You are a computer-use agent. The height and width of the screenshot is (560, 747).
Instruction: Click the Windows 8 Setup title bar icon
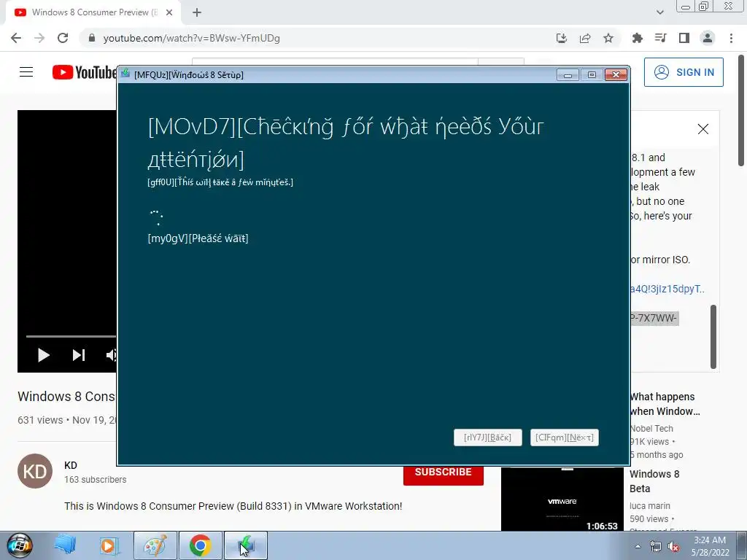[125, 74]
